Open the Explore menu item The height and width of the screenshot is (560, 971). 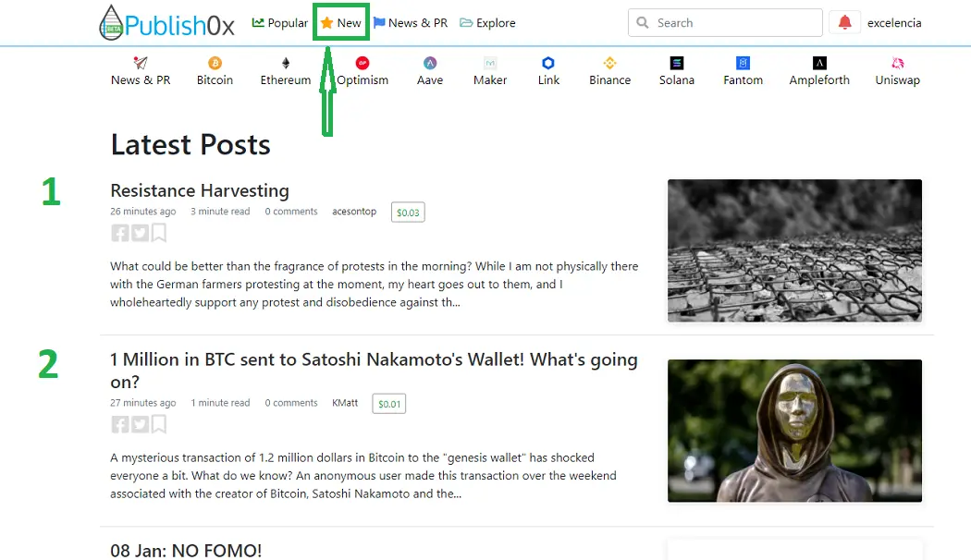click(x=487, y=23)
